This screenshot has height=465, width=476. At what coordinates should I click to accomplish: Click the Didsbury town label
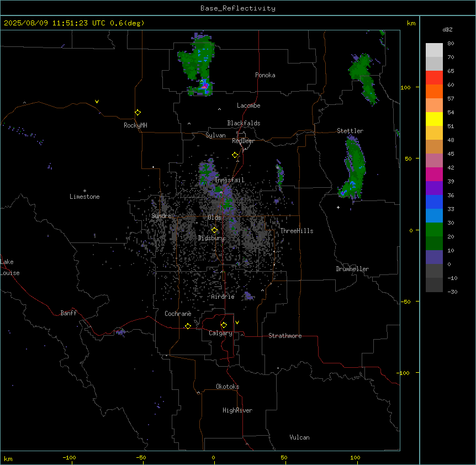tap(211, 238)
